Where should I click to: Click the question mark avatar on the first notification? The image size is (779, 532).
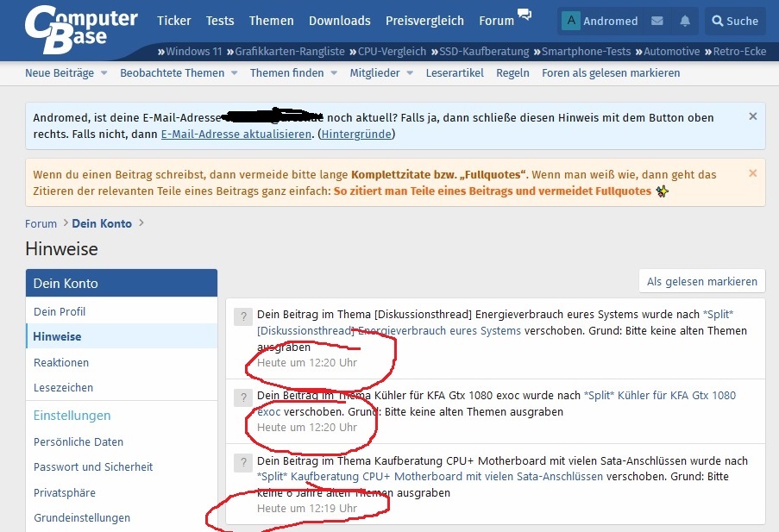tap(242, 316)
